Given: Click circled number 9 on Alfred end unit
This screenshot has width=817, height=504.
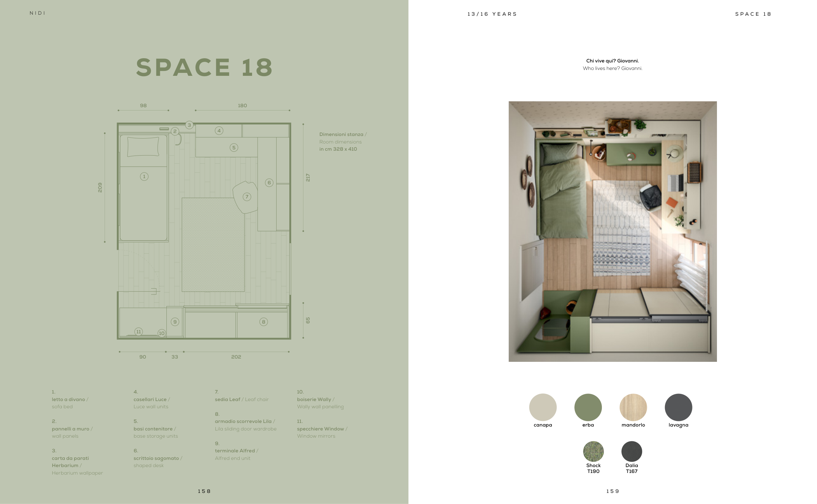Looking at the screenshot, I should (x=175, y=322).
